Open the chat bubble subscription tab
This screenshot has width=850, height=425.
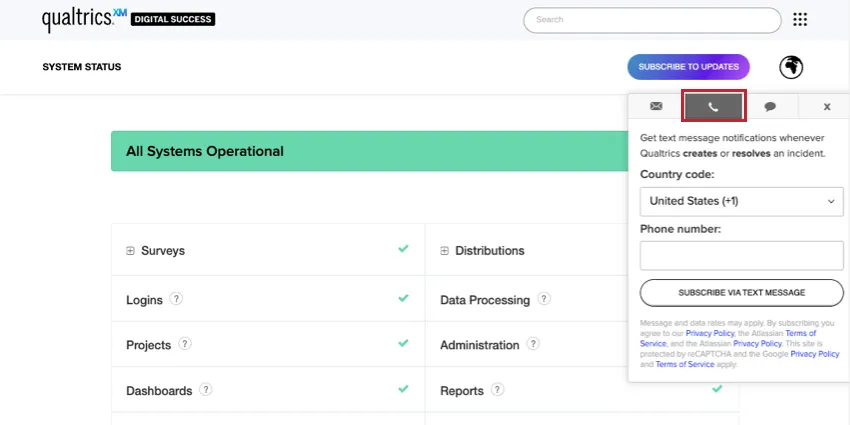tap(770, 106)
